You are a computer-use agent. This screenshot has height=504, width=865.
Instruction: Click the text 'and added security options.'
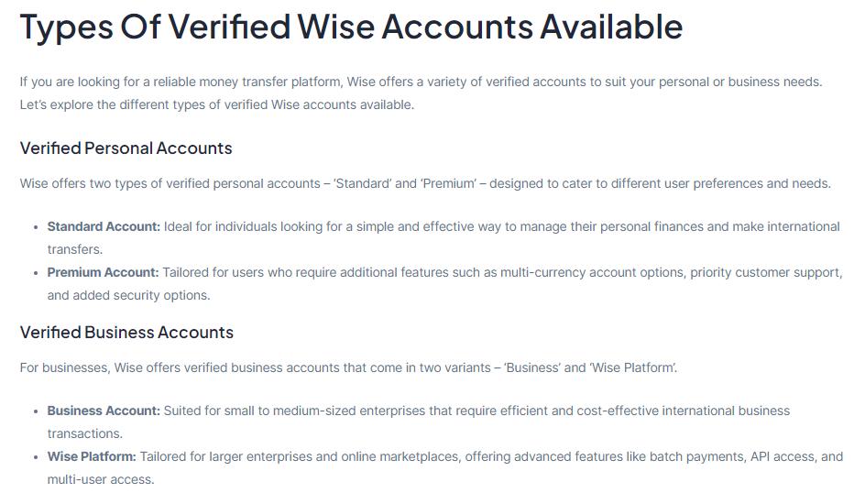pyautogui.click(x=128, y=295)
